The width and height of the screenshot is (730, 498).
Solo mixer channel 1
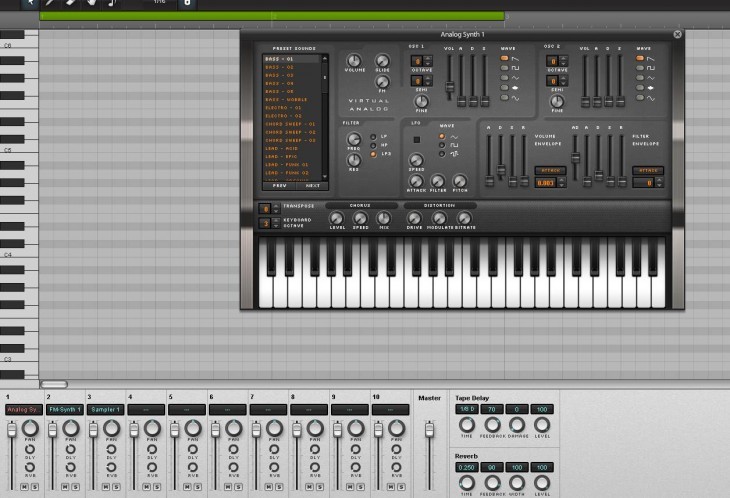coord(34,487)
